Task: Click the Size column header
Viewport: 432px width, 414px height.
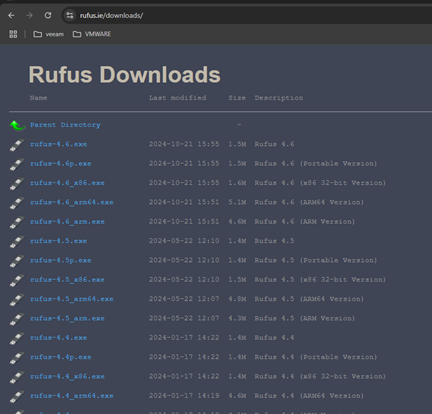Action: [237, 98]
